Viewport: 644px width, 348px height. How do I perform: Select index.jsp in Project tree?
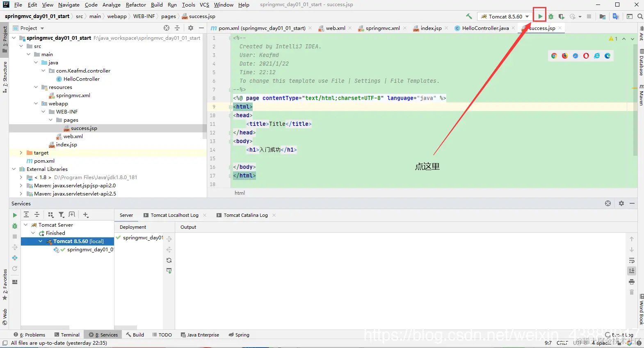tap(66, 145)
